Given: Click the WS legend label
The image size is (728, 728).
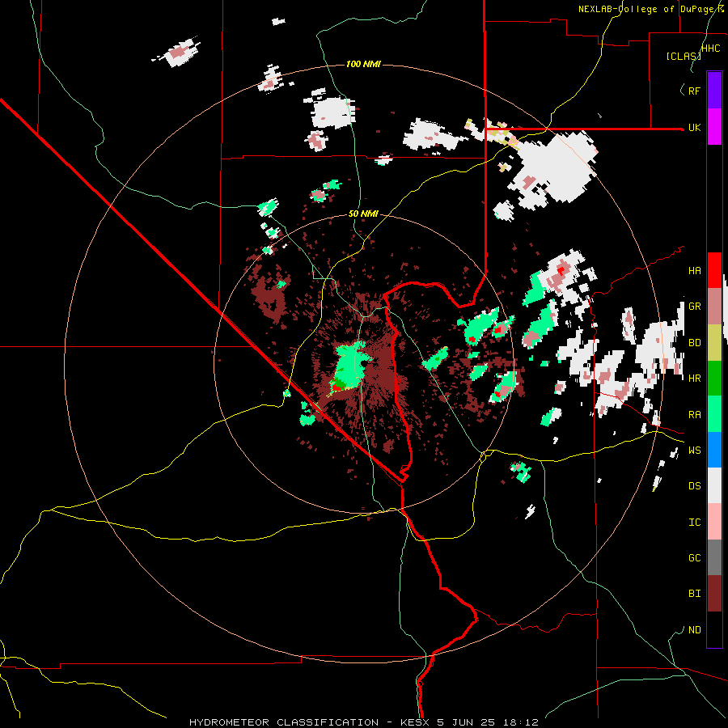Looking at the screenshot, I should [694, 451].
